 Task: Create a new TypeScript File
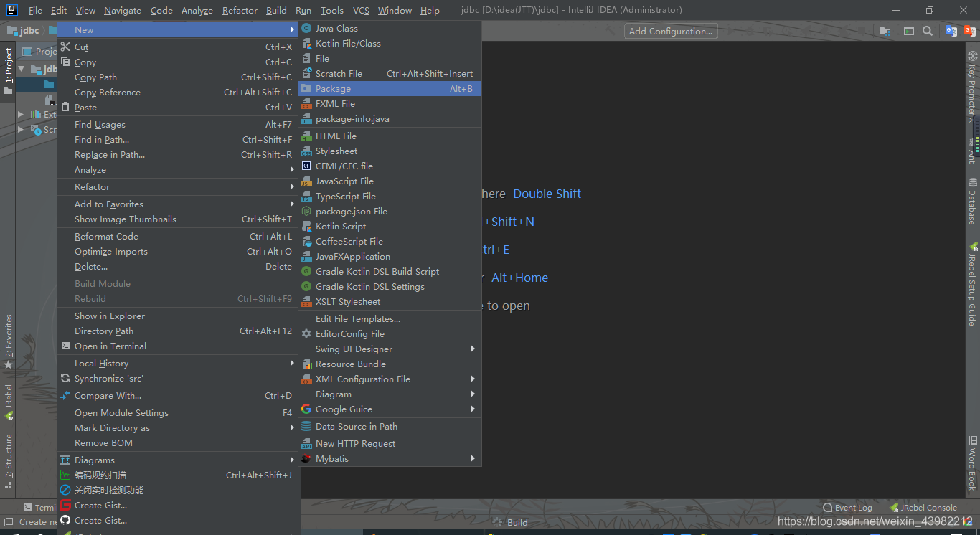coord(390,196)
